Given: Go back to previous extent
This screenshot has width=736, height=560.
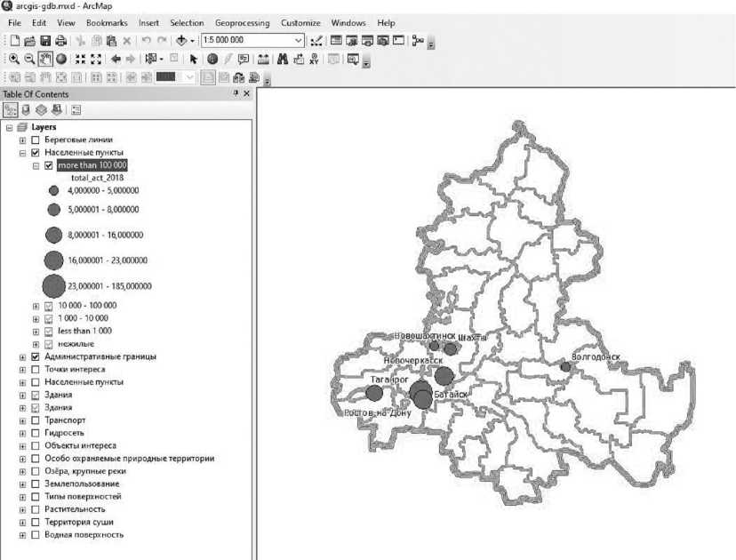Looking at the screenshot, I should tap(116, 60).
